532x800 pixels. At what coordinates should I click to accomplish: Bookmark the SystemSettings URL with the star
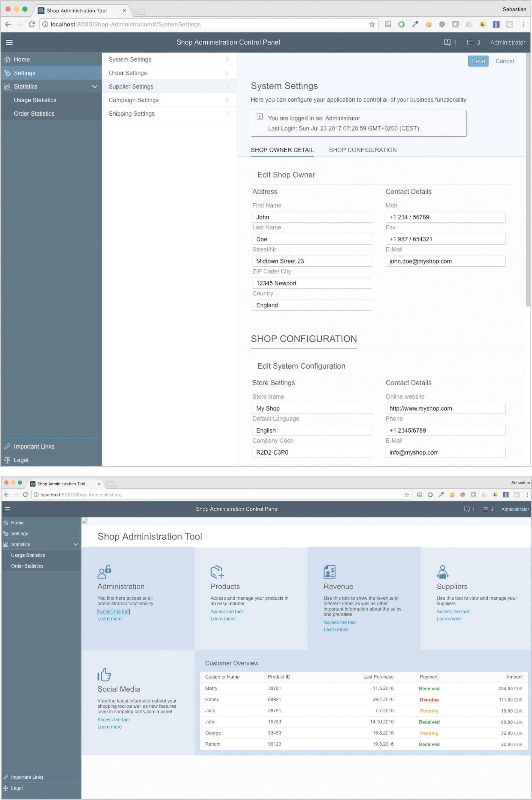coord(372,25)
